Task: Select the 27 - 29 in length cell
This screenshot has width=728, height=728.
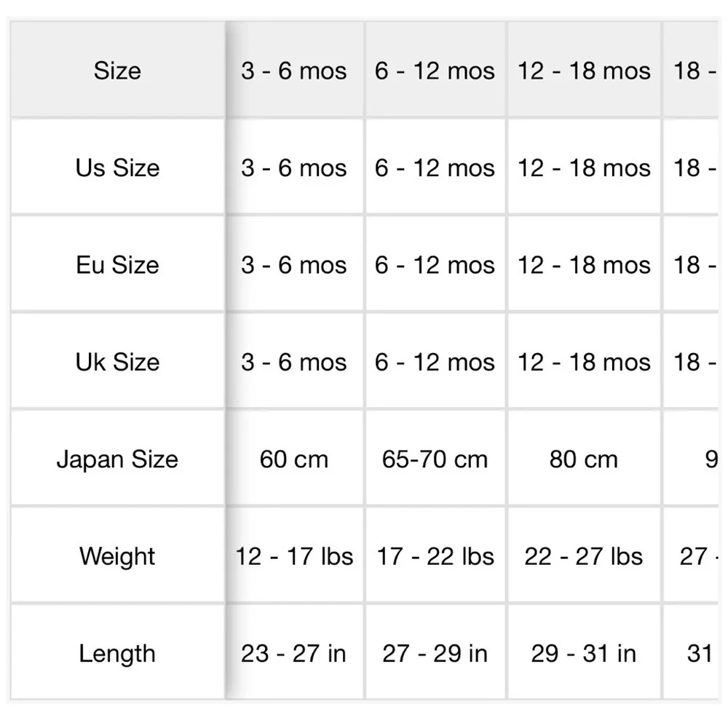Action: coord(435,652)
